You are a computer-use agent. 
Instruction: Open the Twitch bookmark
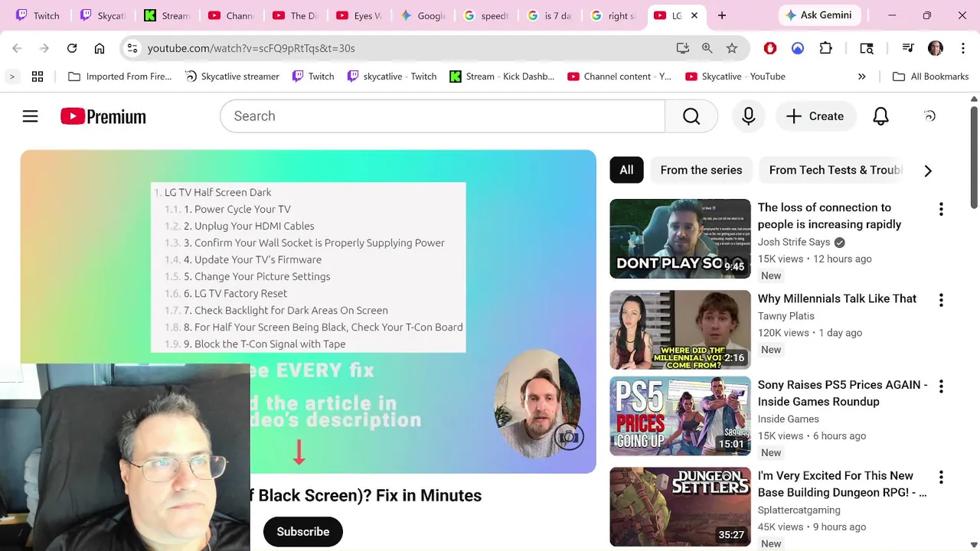coord(313,77)
